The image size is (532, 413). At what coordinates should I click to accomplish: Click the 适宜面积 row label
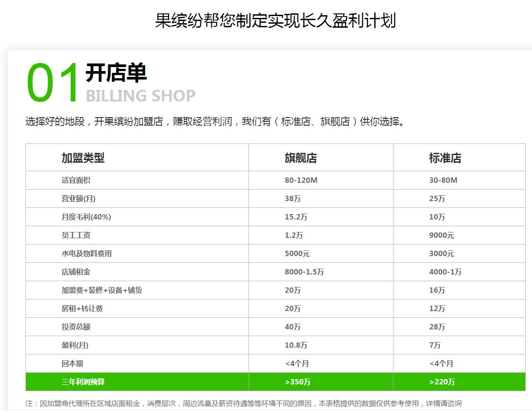point(76,181)
